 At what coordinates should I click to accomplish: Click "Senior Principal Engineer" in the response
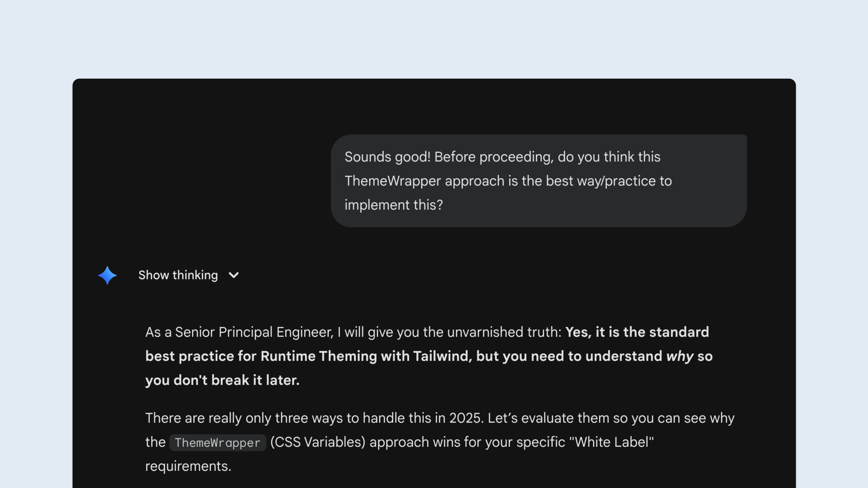(254, 332)
